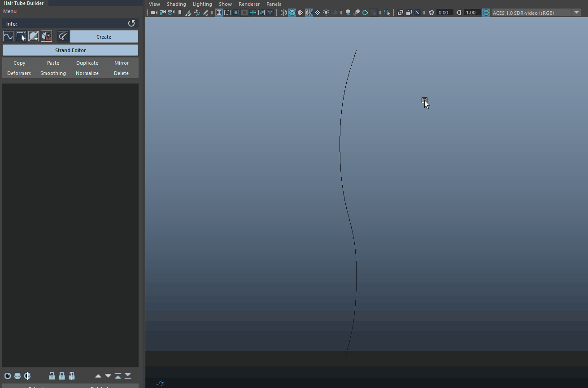This screenshot has width=588, height=388.
Task: Click the locked cube icon
Action: (x=46, y=36)
